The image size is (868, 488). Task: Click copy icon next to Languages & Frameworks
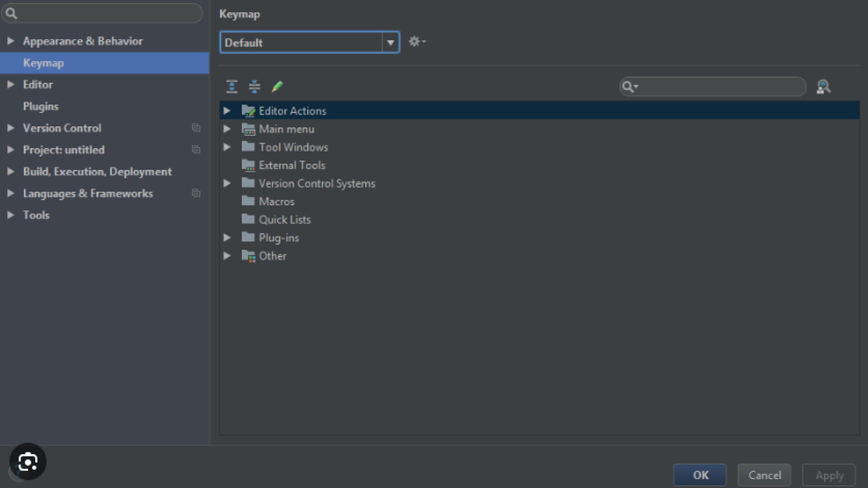click(x=196, y=193)
